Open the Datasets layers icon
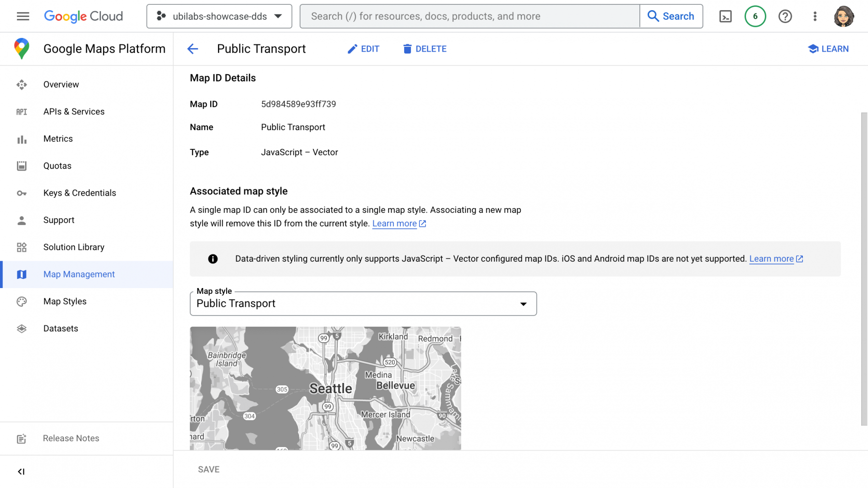 tap(22, 328)
